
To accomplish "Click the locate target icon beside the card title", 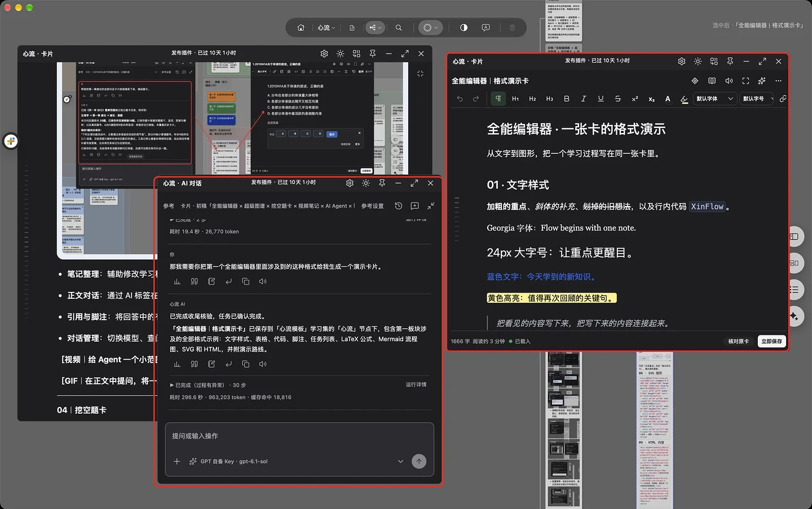I will [x=695, y=81].
